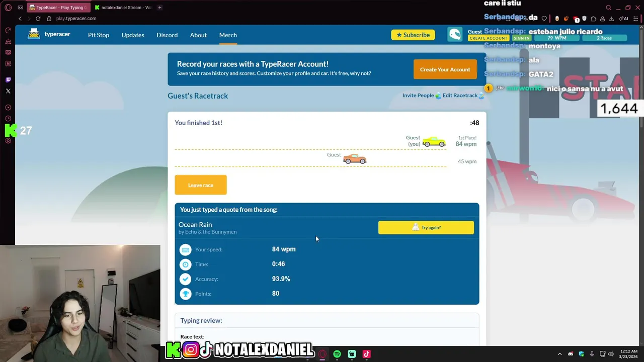The height and width of the screenshot is (362, 644).
Task: Click the yellow car on racetrack
Action: (x=434, y=142)
